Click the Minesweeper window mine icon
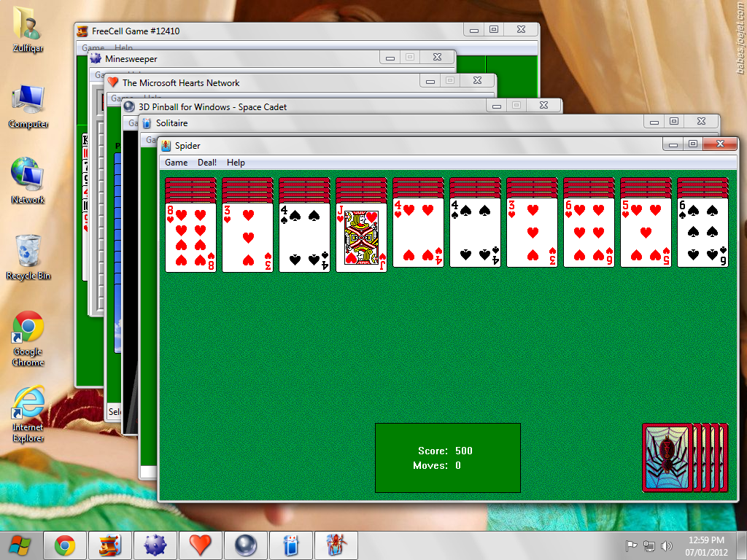Viewport: 747px width, 560px height. click(96, 58)
